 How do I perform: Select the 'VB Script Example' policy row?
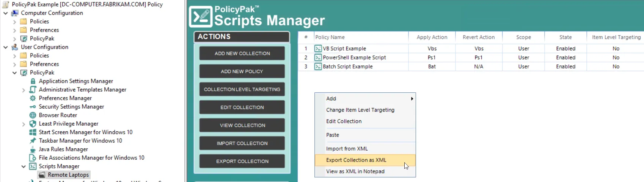[x=471, y=48]
